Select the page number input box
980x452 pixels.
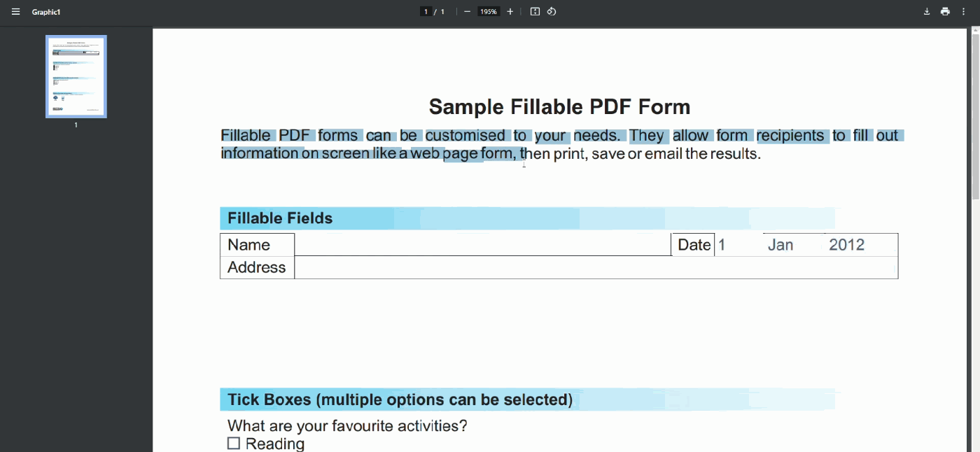425,11
